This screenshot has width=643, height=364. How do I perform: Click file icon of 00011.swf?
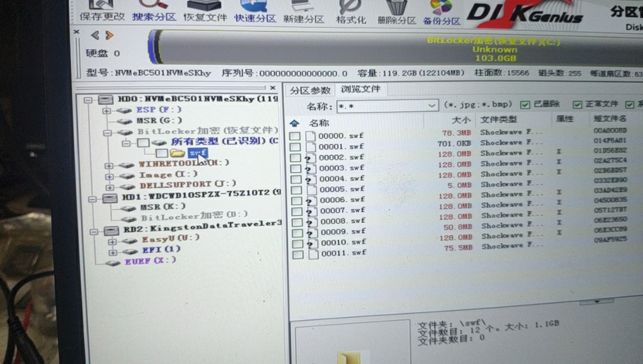313,254
